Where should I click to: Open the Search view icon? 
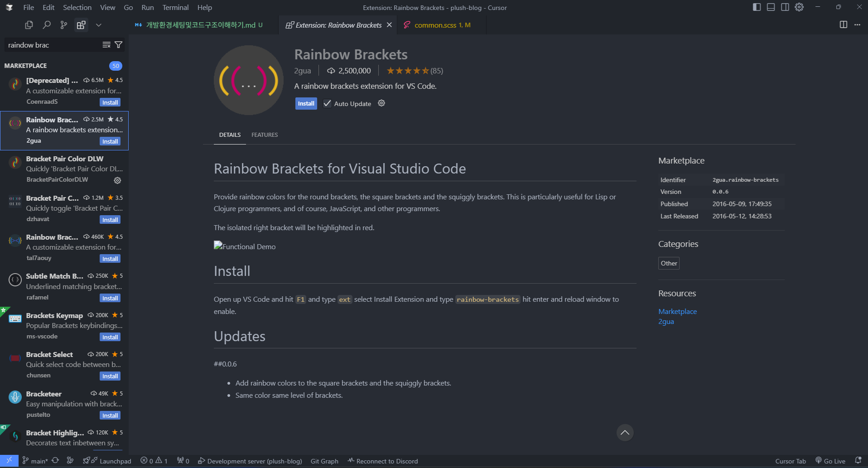tap(46, 25)
